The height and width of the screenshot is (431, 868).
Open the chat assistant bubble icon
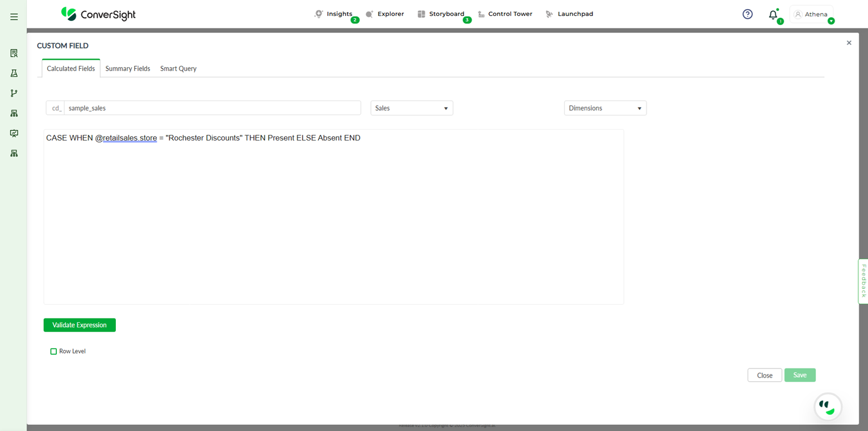point(828,407)
